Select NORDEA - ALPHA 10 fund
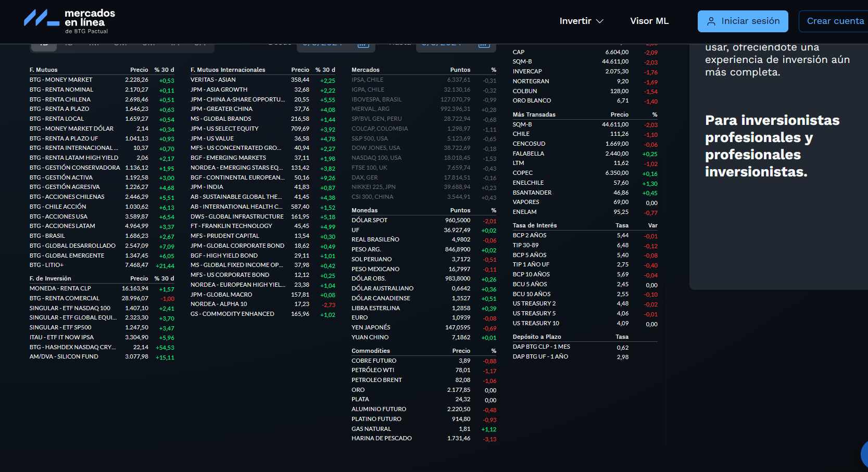The width and height of the screenshot is (868, 472). pyautogui.click(x=263, y=304)
